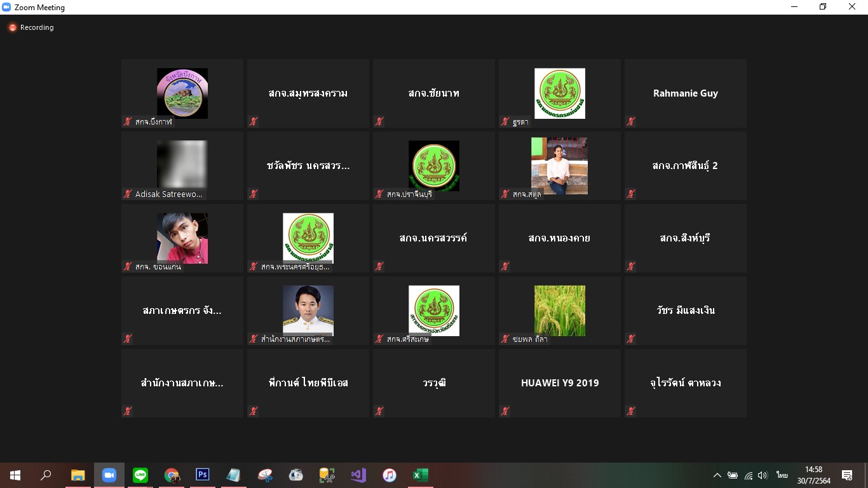Open Visual Studio from the taskbar
This screenshot has width=868, height=488.
point(358,475)
